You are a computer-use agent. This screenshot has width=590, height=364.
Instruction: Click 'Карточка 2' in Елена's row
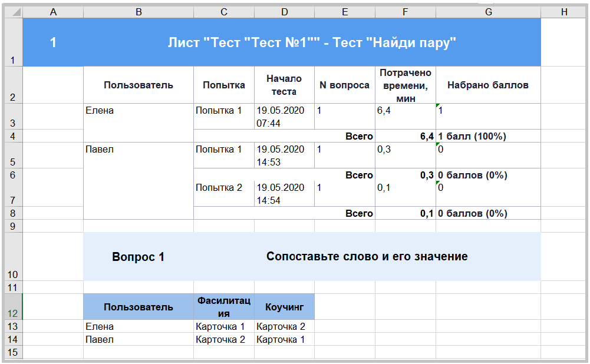285,326
